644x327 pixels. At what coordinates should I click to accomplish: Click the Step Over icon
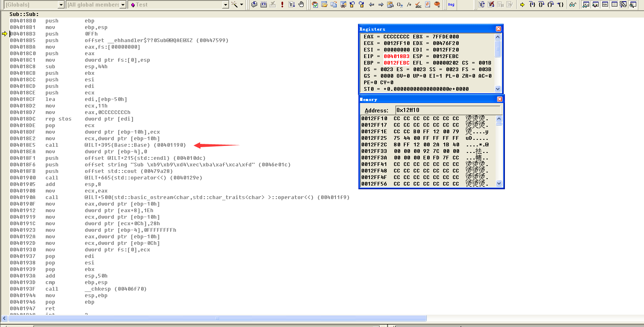point(541,4)
